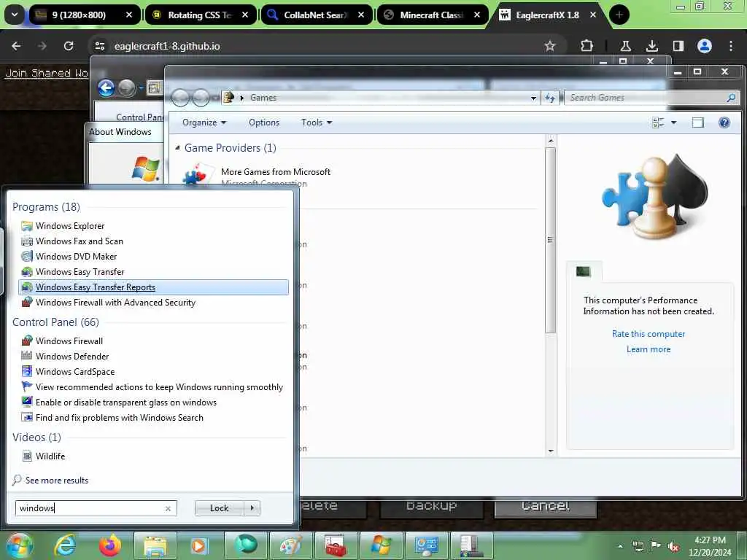Open Games window help button
747x560 pixels.
point(724,122)
